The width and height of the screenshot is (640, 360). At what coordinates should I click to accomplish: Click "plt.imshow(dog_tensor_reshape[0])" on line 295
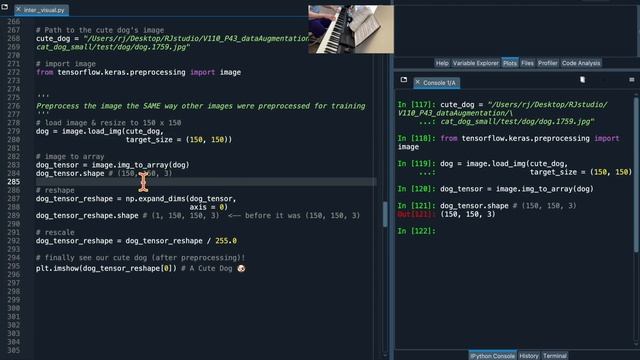[107, 268]
